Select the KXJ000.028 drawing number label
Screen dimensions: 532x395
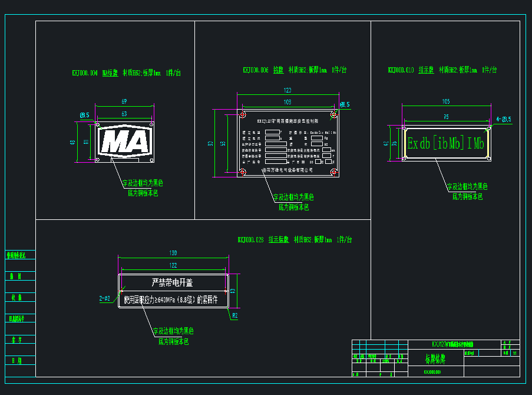pyautogui.click(x=250, y=240)
